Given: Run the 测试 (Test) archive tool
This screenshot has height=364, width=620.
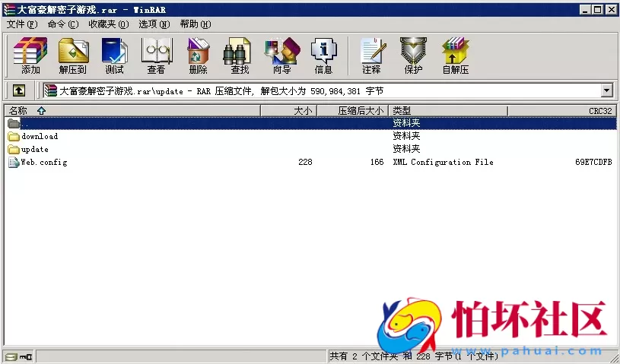Looking at the screenshot, I should (x=114, y=56).
